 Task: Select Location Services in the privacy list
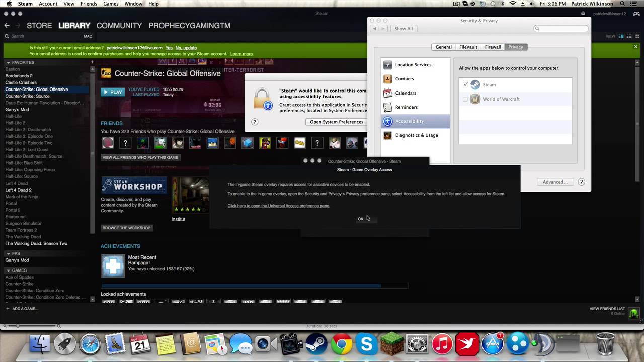[416, 65]
